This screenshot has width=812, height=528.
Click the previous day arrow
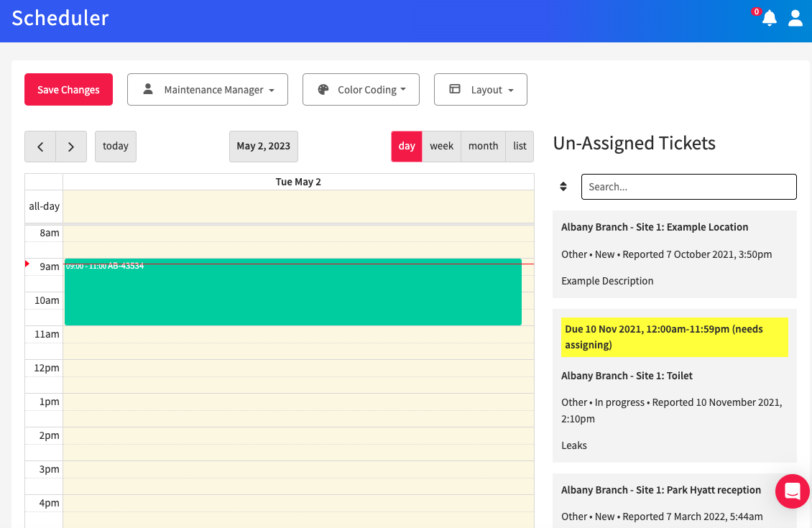coord(40,146)
